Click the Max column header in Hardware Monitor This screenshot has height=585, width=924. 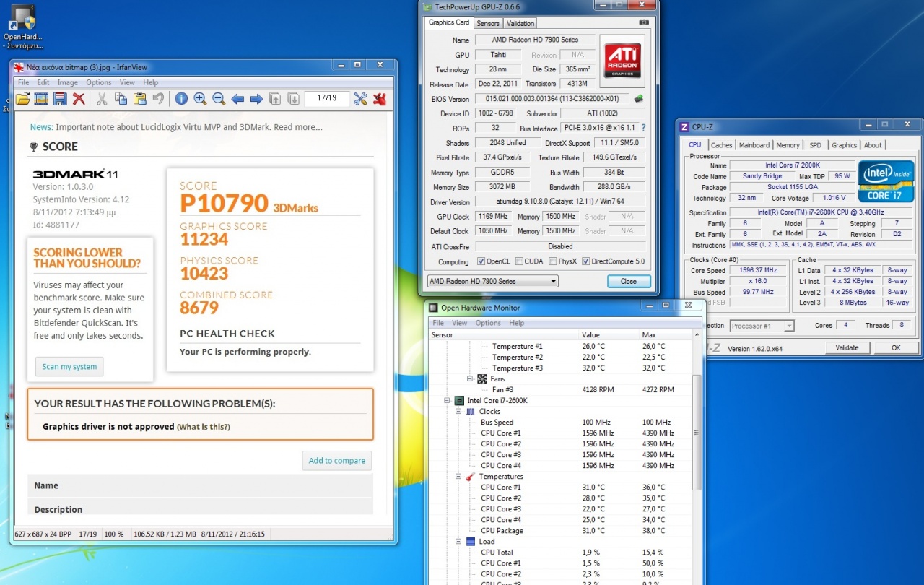pos(666,335)
